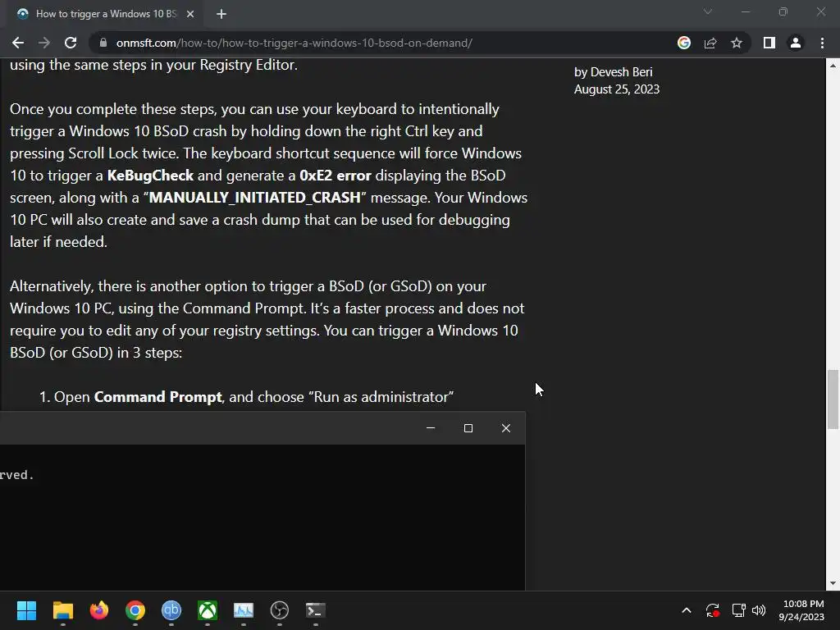Click author name 'by Devesh Beri'
This screenshot has width=840, height=630.
[614, 72]
